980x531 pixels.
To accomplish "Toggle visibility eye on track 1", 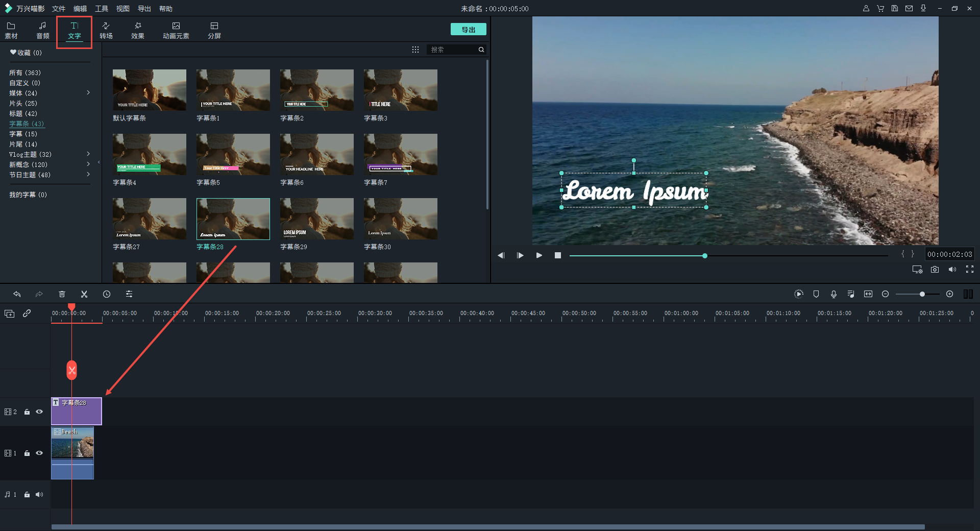I will tap(39, 453).
